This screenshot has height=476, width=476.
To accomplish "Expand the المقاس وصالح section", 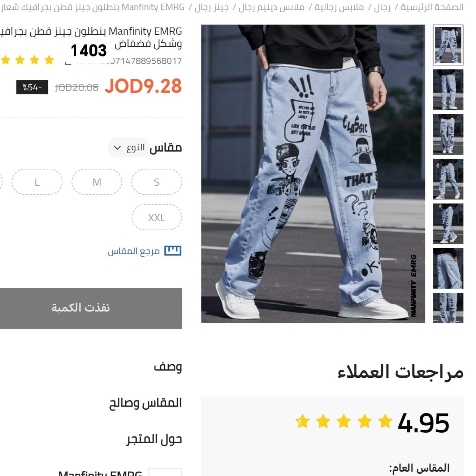I will pos(146,403).
